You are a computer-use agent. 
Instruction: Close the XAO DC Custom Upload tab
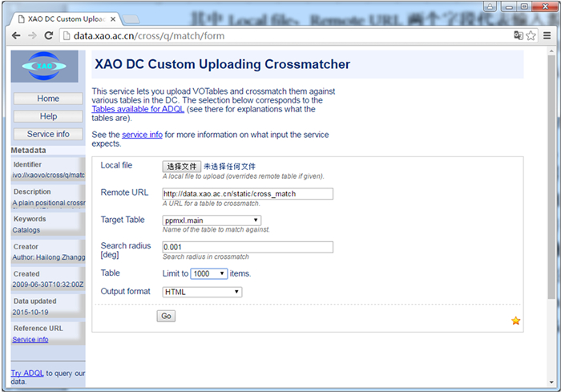click(112, 18)
